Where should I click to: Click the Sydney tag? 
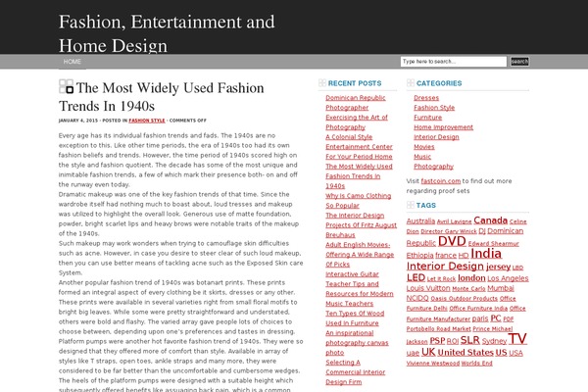(x=494, y=341)
